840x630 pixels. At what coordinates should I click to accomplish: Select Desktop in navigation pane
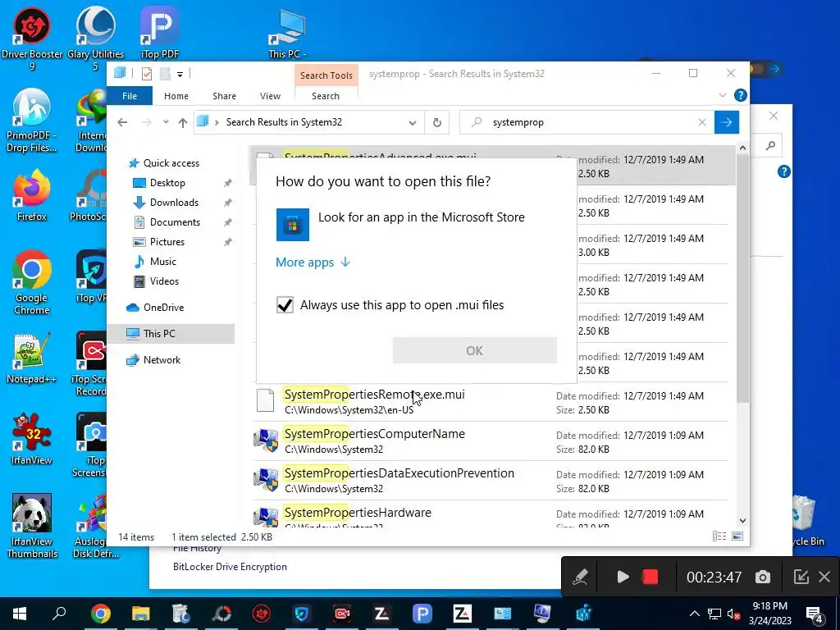click(x=167, y=183)
